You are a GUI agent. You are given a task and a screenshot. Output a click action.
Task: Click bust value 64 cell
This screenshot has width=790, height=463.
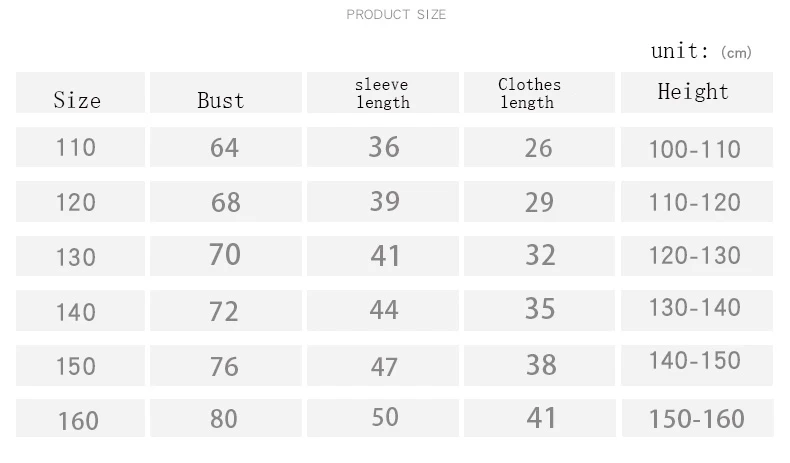pos(226,147)
